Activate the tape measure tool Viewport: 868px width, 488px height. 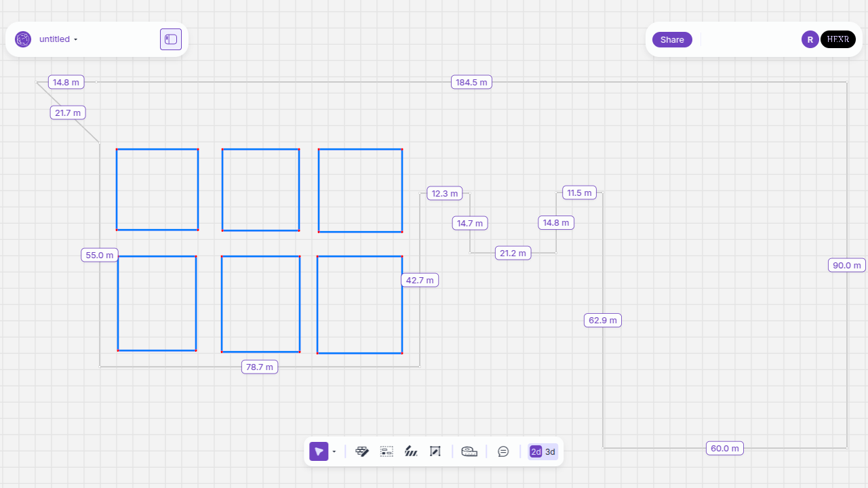click(469, 451)
